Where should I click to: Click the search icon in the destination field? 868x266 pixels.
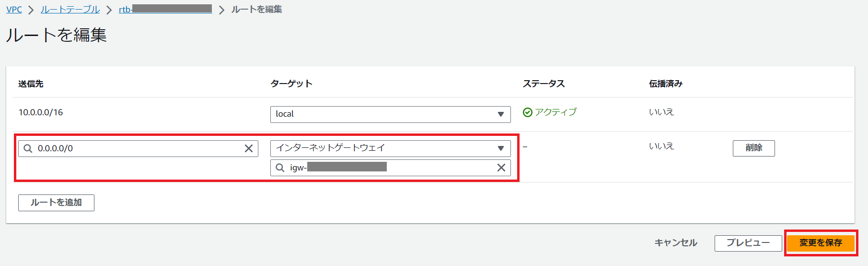pos(28,148)
